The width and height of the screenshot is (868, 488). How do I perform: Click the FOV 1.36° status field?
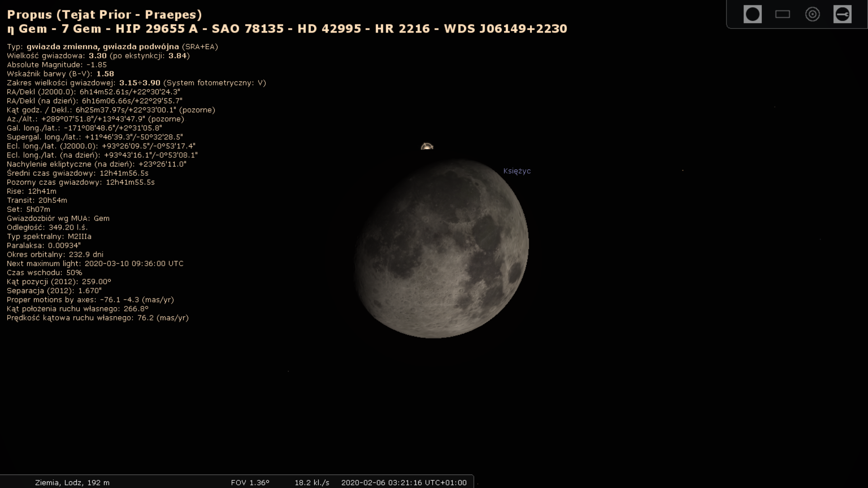[250, 483]
